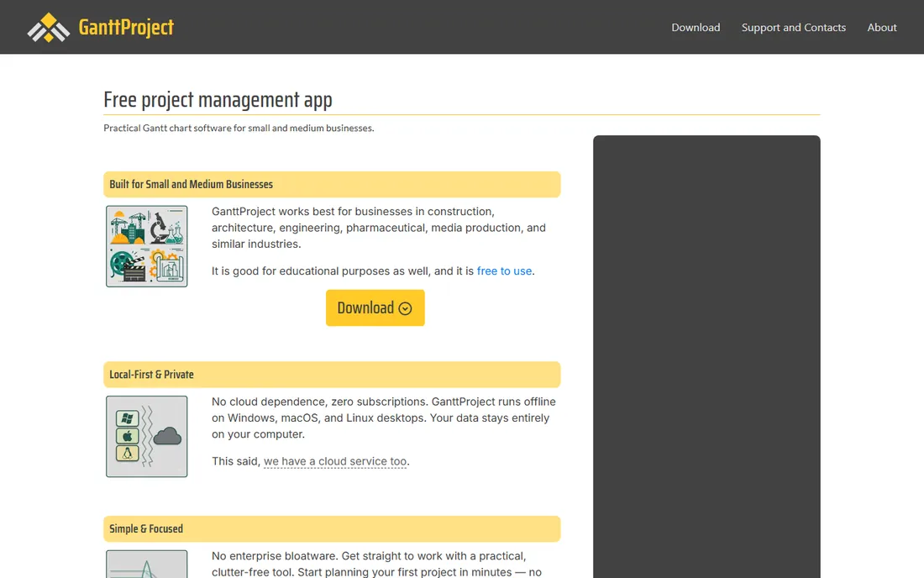Screen dimensions: 924x578
Task: Click the cloud icon in illustration
Action: (x=167, y=436)
